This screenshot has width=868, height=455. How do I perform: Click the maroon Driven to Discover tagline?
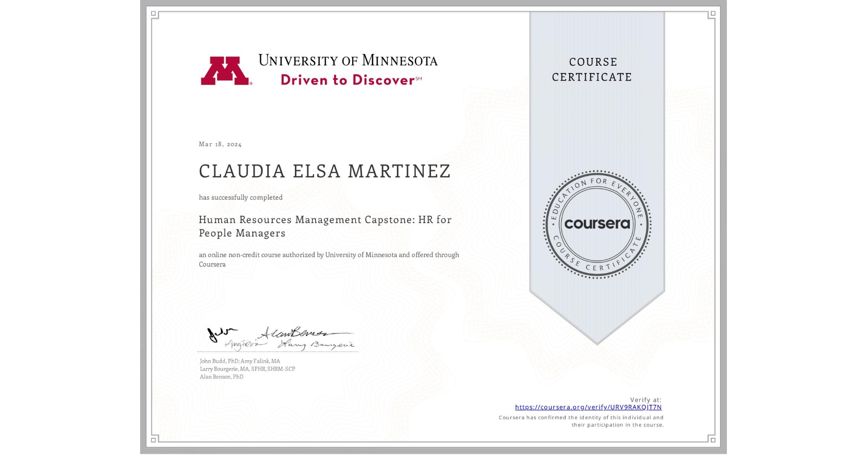pyautogui.click(x=347, y=80)
